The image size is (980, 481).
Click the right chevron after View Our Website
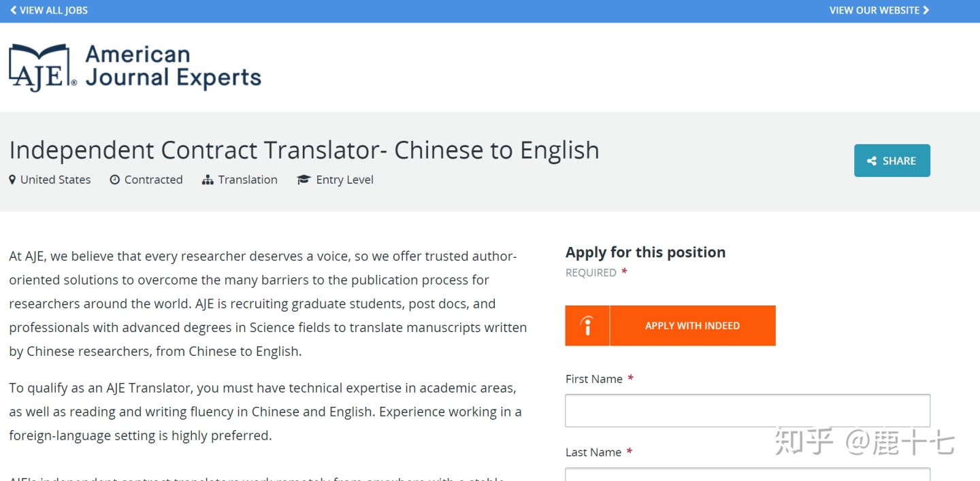926,10
